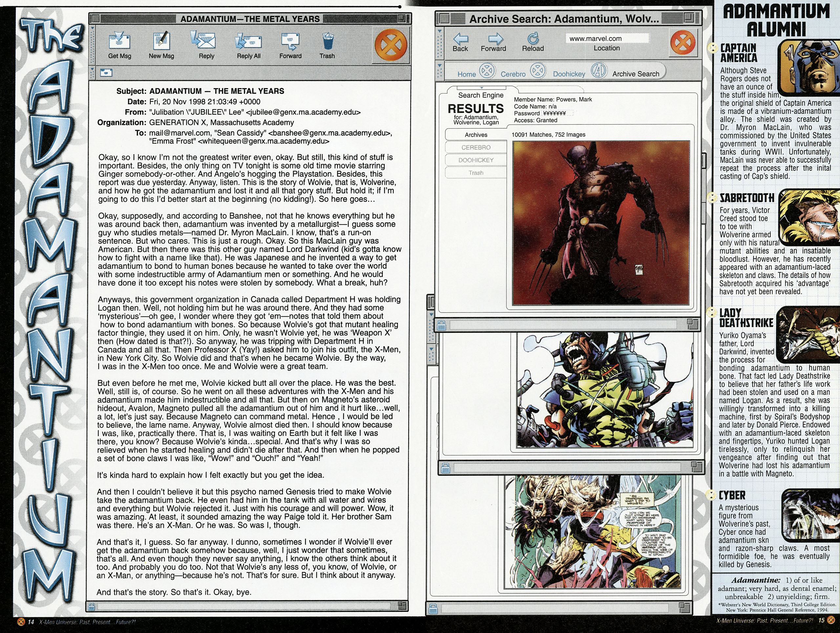The height and width of the screenshot is (633, 840).
Task: Select the DOOHICKEY side button
Action: click(x=476, y=160)
